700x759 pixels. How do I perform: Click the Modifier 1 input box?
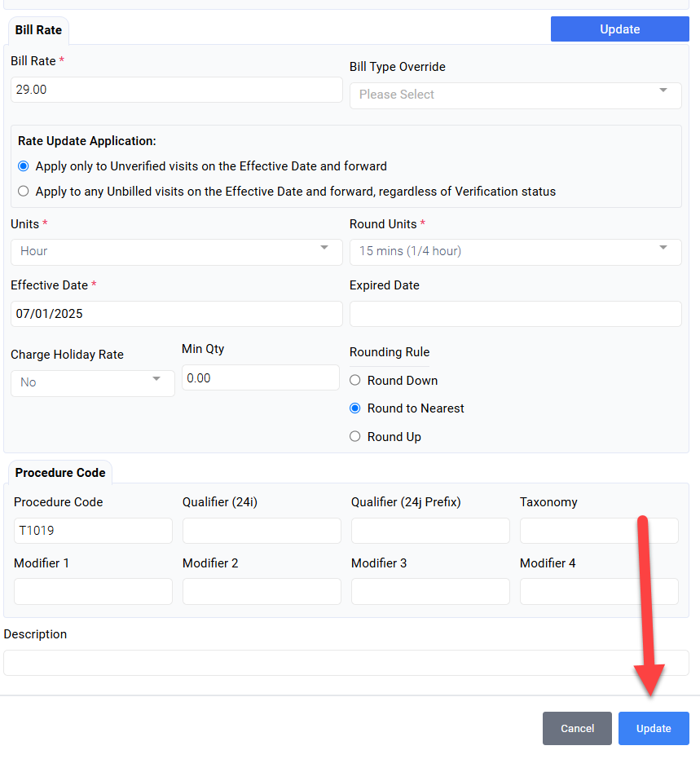pos(93,591)
